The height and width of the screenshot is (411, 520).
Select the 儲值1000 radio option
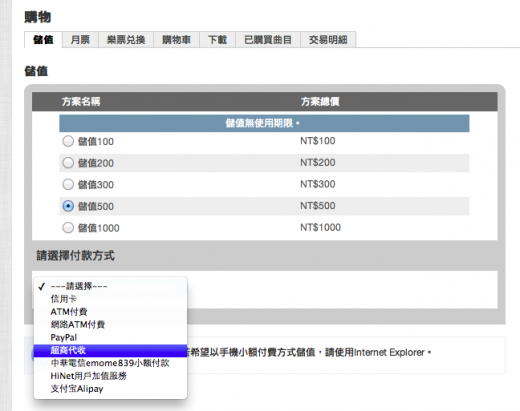pyautogui.click(x=68, y=228)
